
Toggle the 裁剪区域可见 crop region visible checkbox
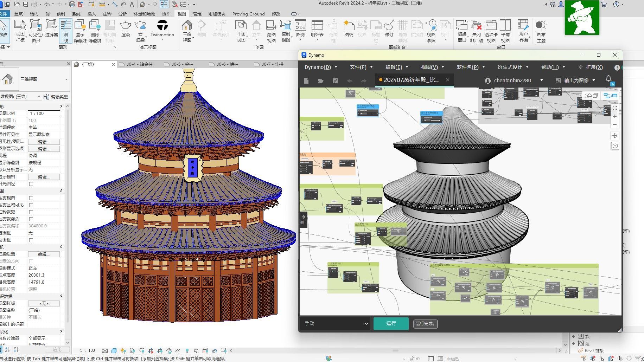31,205
